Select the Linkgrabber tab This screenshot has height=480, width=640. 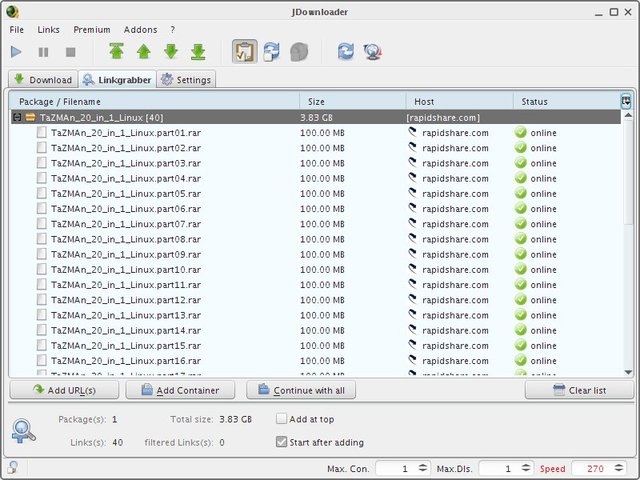[x=117, y=79]
